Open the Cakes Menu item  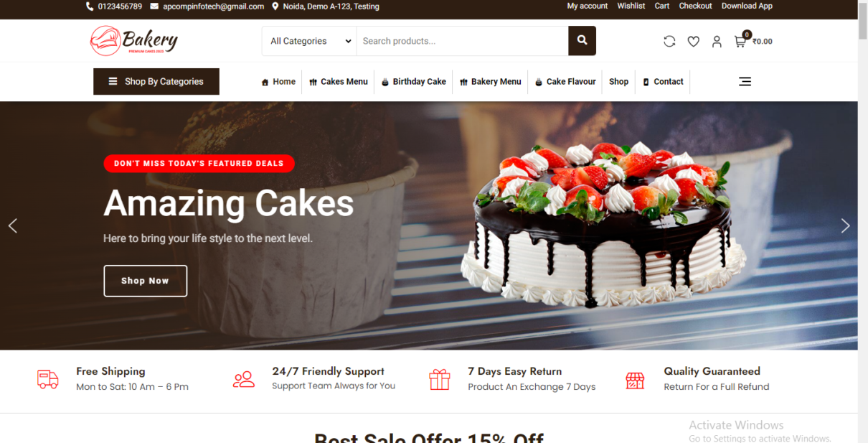pos(338,82)
